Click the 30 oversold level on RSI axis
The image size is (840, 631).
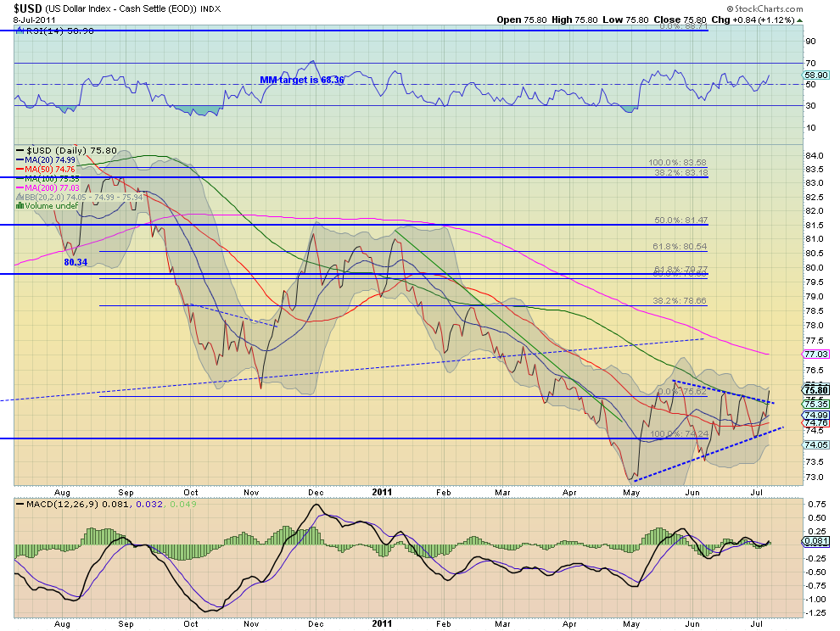tap(810, 105)
